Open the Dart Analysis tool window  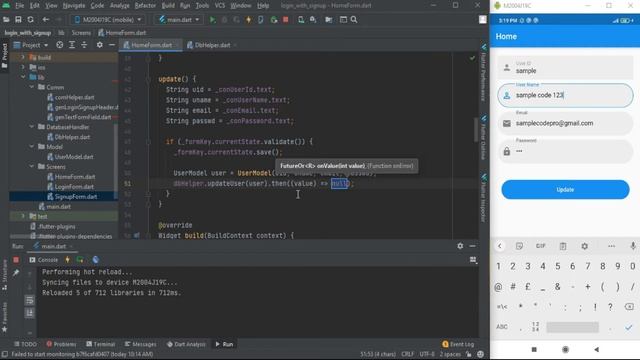click(186, 344)
